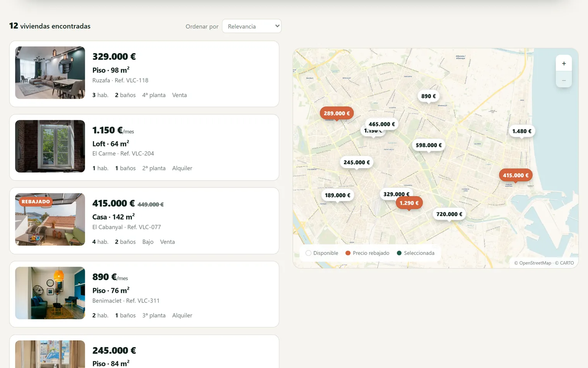The image size is (588, 368).
Task: Open the 'Piso · 76 m²' listing title
Action: [x=111, y=291]
